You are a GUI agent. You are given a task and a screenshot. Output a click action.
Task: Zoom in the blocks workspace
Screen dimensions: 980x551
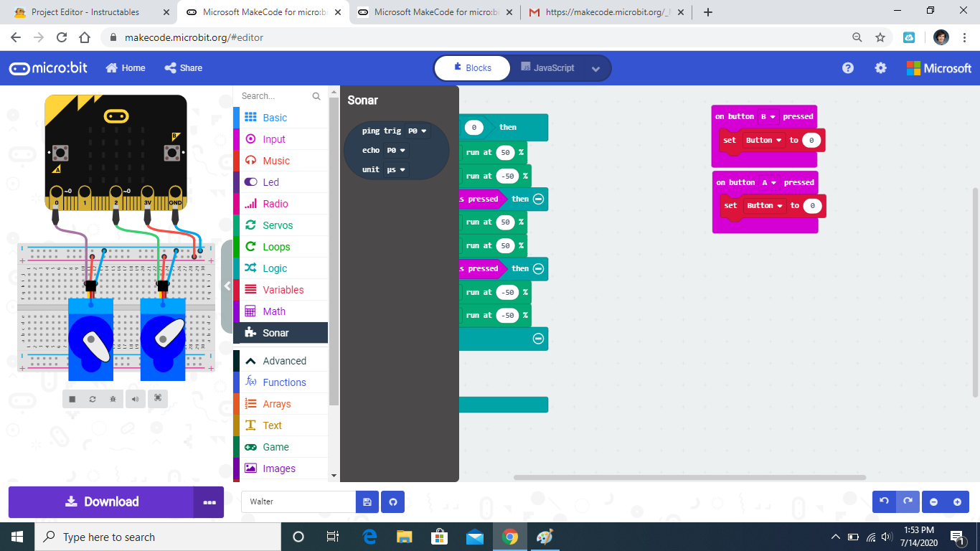coord(957,501)
